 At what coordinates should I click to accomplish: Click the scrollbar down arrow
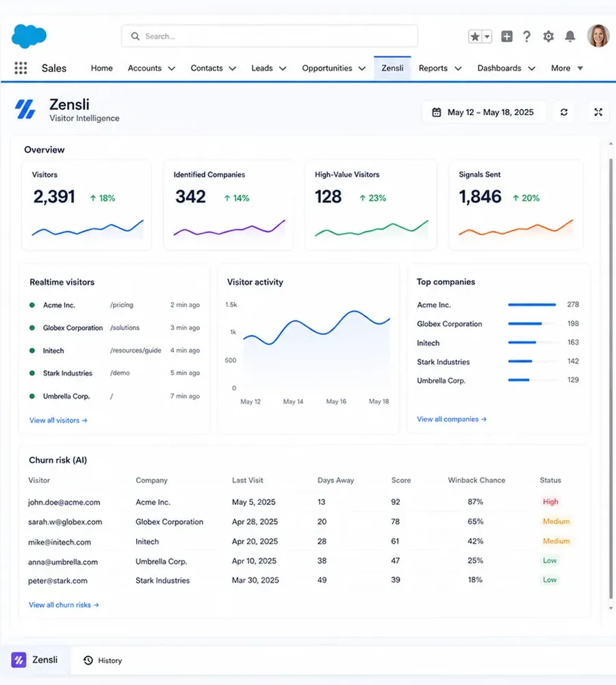point(611,608)
